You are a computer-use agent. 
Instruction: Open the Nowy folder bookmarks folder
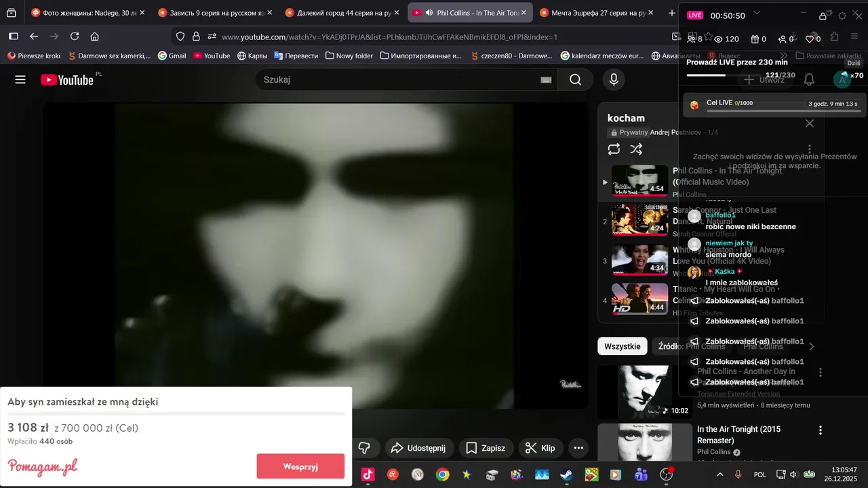349,56
